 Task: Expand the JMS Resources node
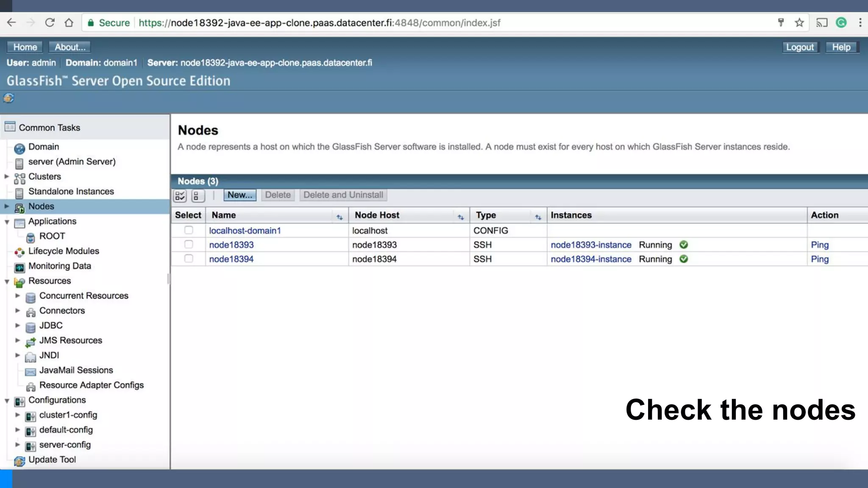pos(17,340)
